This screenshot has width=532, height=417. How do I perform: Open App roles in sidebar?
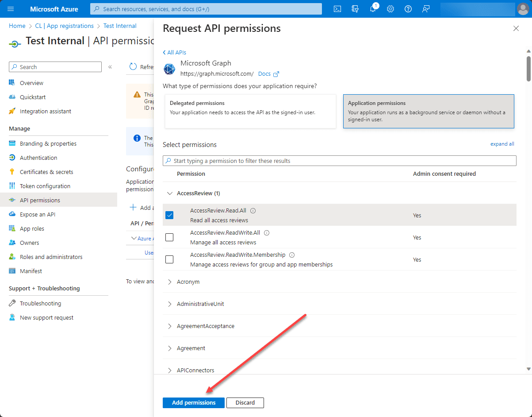[32, 228]
